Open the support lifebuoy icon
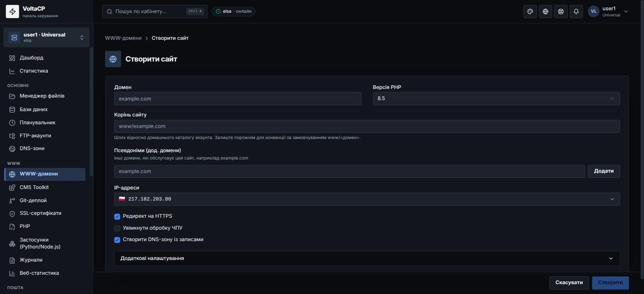The image size is (644, 294). pyautogui.click(x=561, y=11)
